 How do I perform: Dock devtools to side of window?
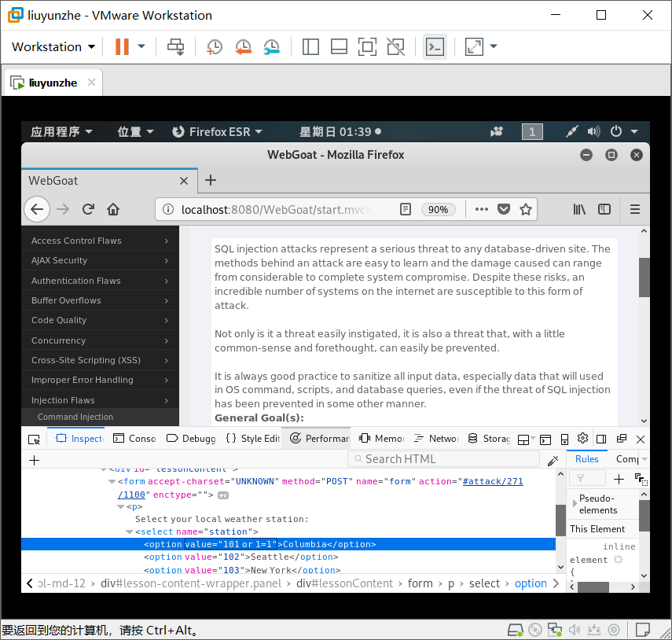(x=601, y=439)
